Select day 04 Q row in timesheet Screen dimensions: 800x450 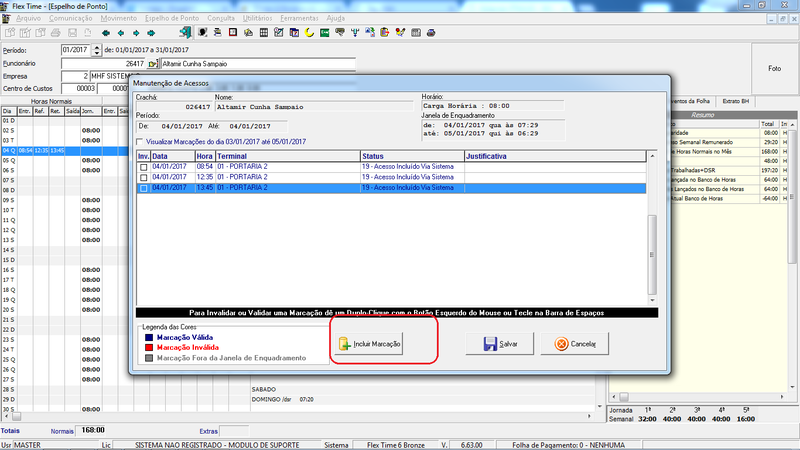coord(65,151)
